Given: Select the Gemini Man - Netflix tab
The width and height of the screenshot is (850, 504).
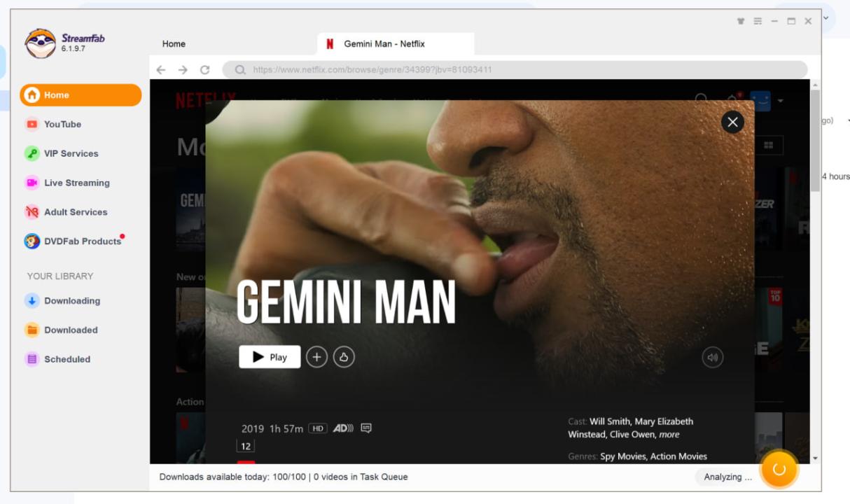Looking at the screenshot, I should coord(396,44).
